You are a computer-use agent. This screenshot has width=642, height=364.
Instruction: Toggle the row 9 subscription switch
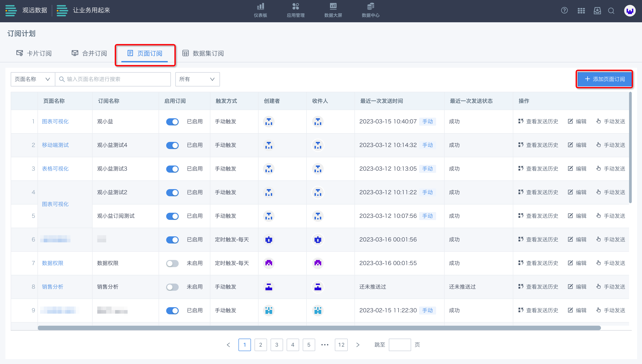point(172,311)
